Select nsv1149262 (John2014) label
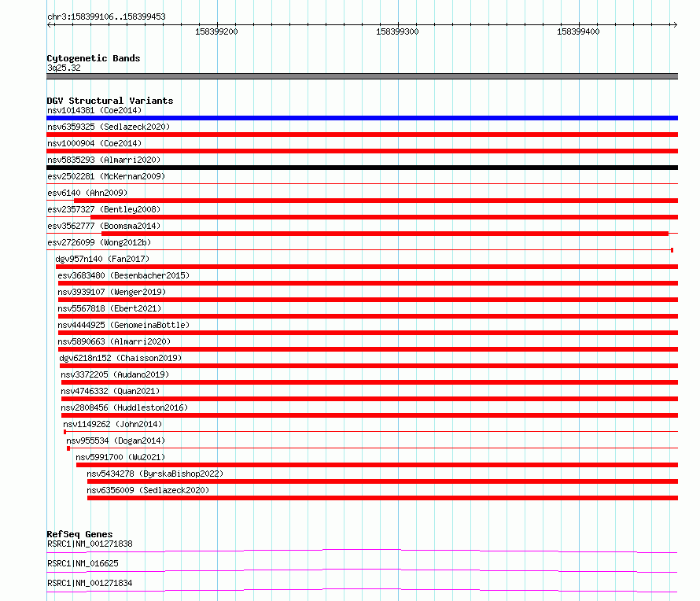This screenshot has height=601, width=700. (x=112, y=424)
